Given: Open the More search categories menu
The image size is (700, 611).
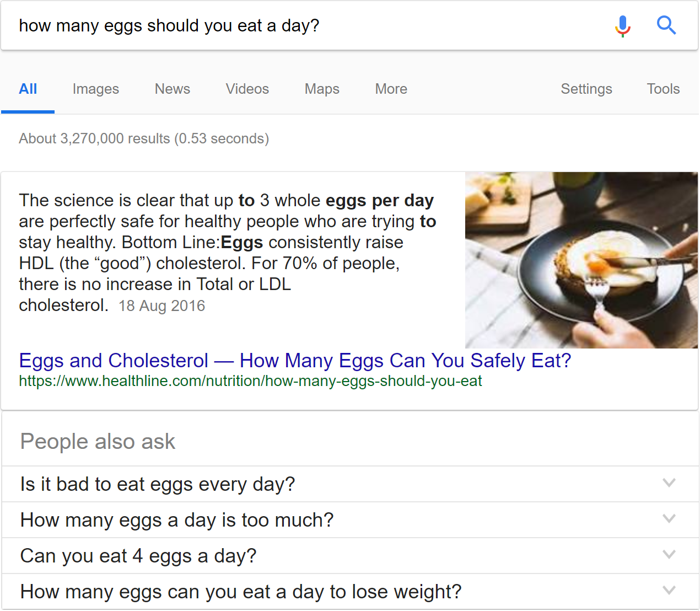Looking at the screenshot, I should pos(391,89).
